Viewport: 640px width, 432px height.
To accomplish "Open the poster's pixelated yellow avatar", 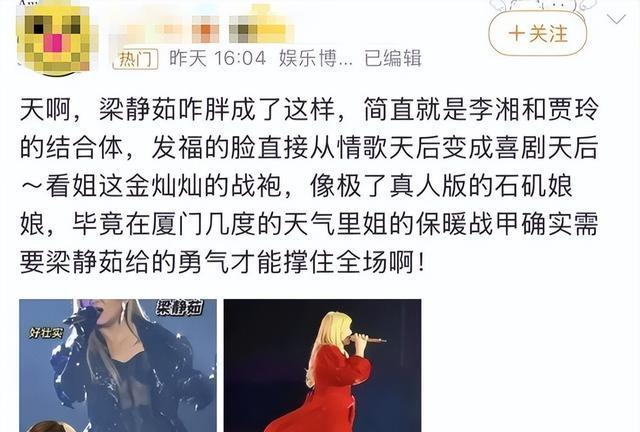I will 57,39.
